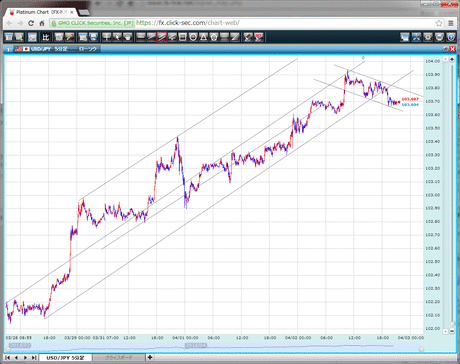Bookmark the page with the star icon

[x=439, y=23]
